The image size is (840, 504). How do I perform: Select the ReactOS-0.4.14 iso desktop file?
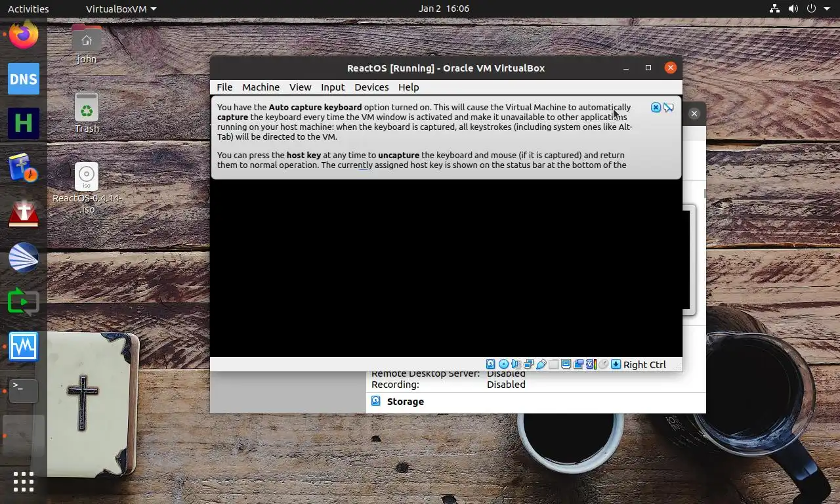tap(87, 188)
